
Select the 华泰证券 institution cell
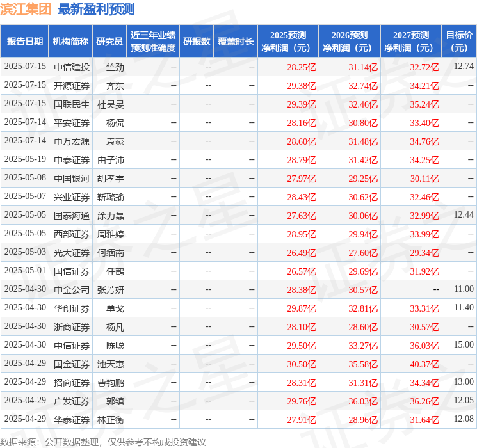tap(72, 420)
